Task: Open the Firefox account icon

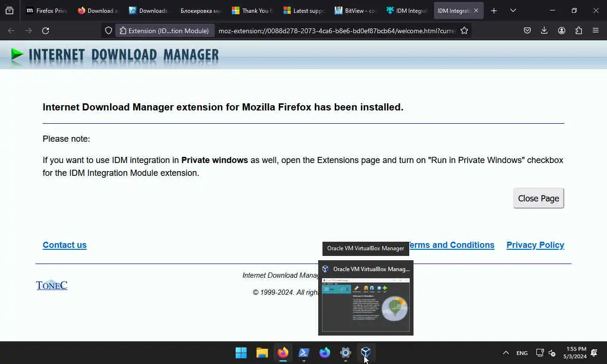Action: coord(561,31)
